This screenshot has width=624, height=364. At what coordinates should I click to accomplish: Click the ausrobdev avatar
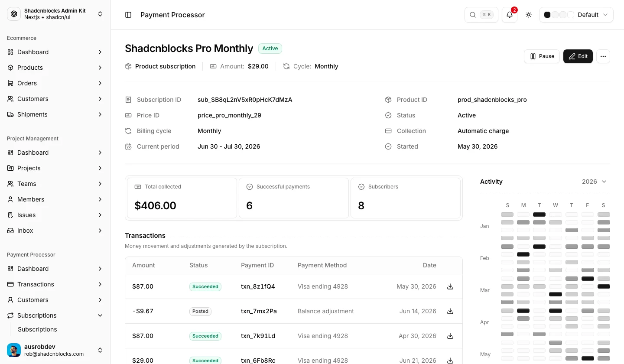[14, 350]
